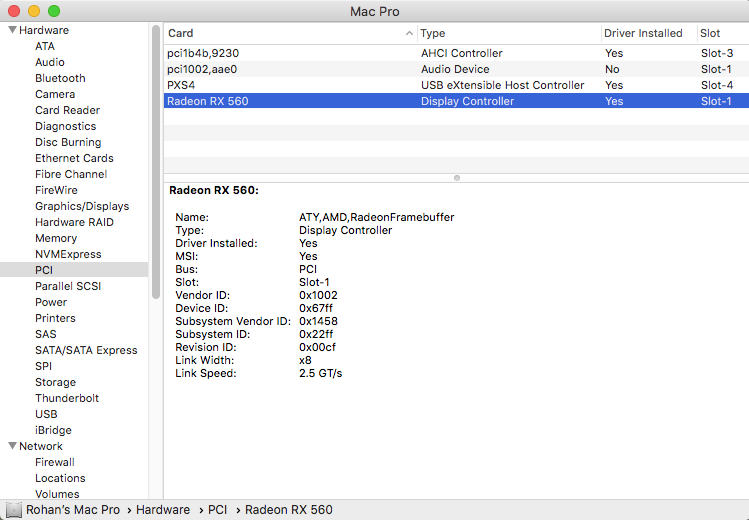Select Hardware RAID entry
The width and height of the screenshot is (749, 520).
(x=74, y=222)
